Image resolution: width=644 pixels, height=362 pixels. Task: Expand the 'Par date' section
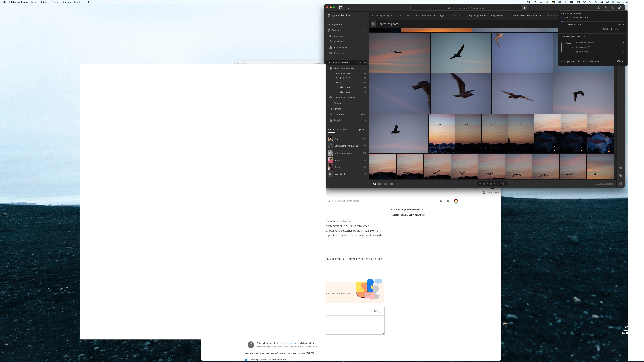365,103
